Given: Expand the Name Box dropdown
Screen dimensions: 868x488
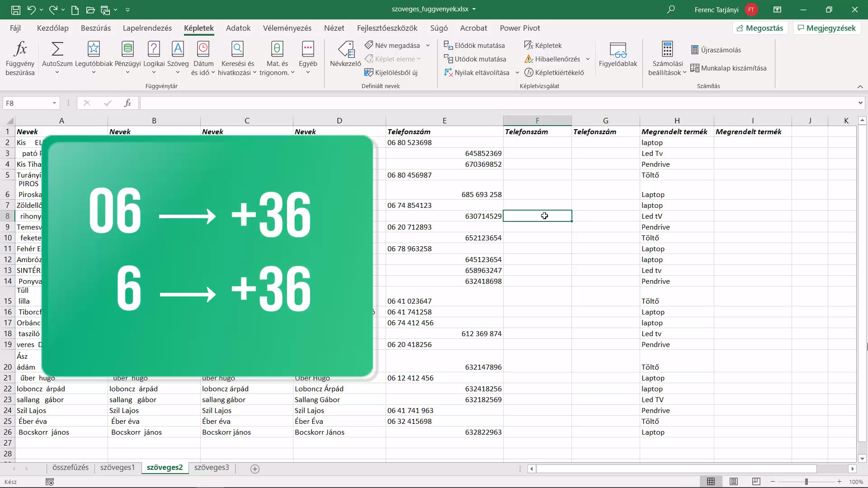Looking at the screenshot, I should coord(54,103).
